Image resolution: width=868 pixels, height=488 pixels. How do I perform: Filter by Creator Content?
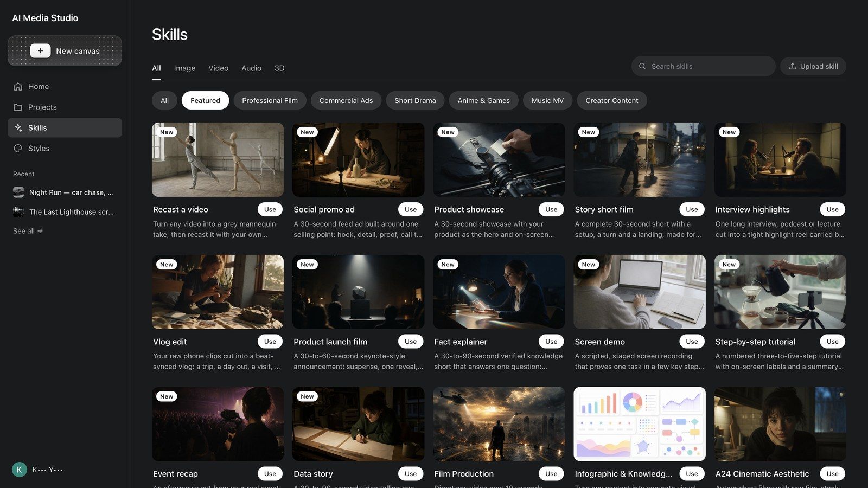coord(612,100)
